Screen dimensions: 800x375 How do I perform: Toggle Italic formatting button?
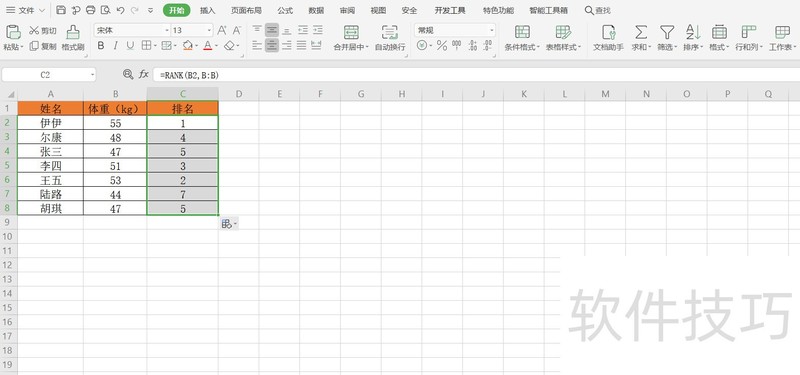coord(115,46)
